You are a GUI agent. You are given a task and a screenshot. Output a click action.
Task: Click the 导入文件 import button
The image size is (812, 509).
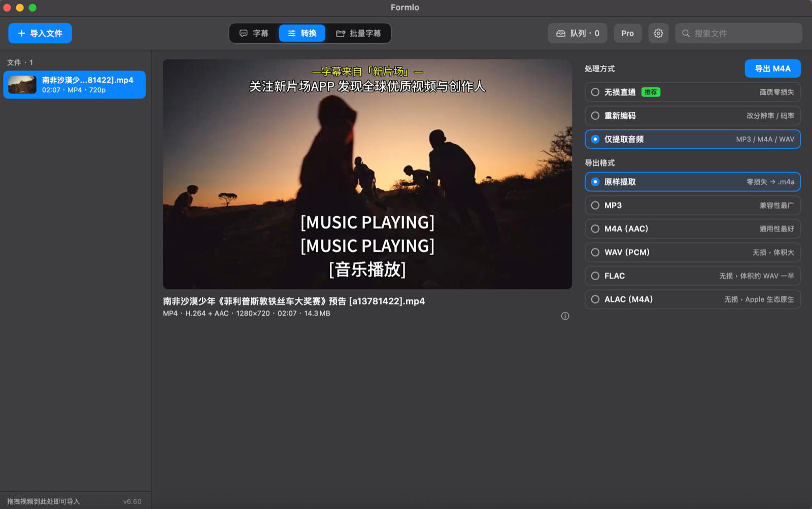40,33
